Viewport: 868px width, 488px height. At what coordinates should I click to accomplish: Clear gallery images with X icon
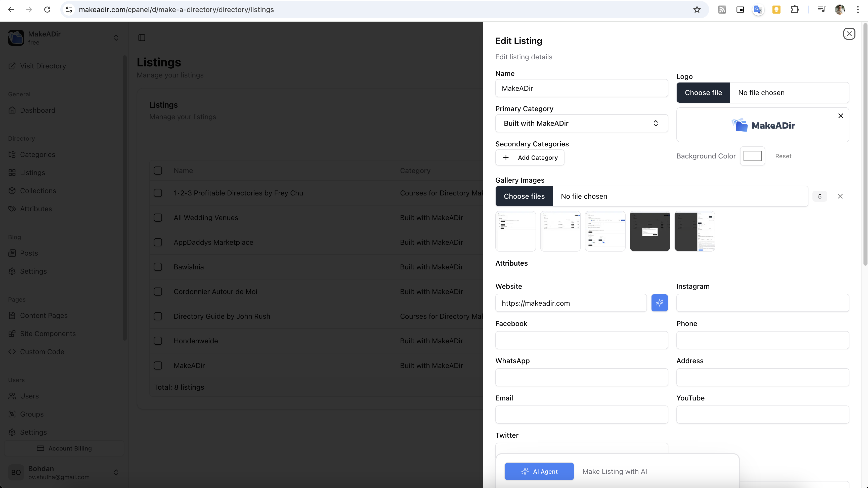click(x=840, y=196)
